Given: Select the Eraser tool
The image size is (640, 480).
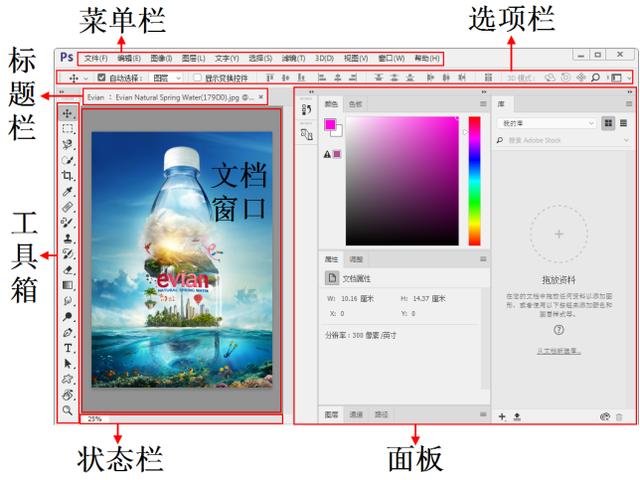Looking at the screenshot, I should tap(67, 269).
